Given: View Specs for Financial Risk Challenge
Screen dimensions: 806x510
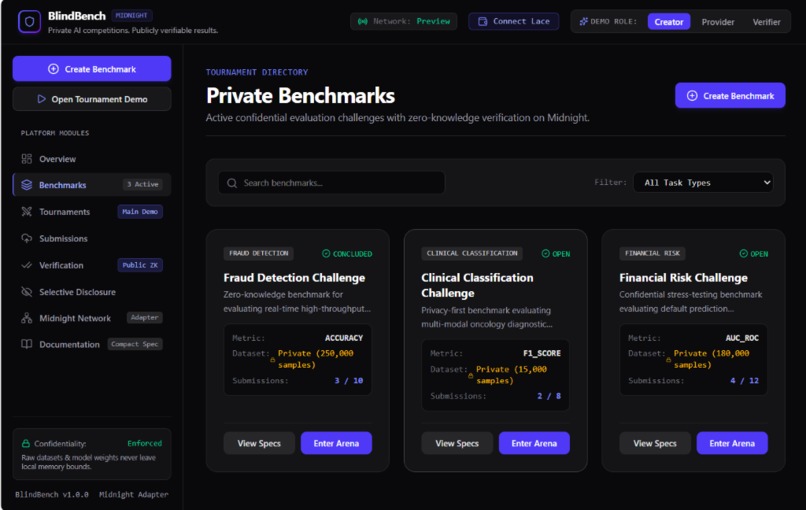Looking at the screenshot, I should point(655,443).
